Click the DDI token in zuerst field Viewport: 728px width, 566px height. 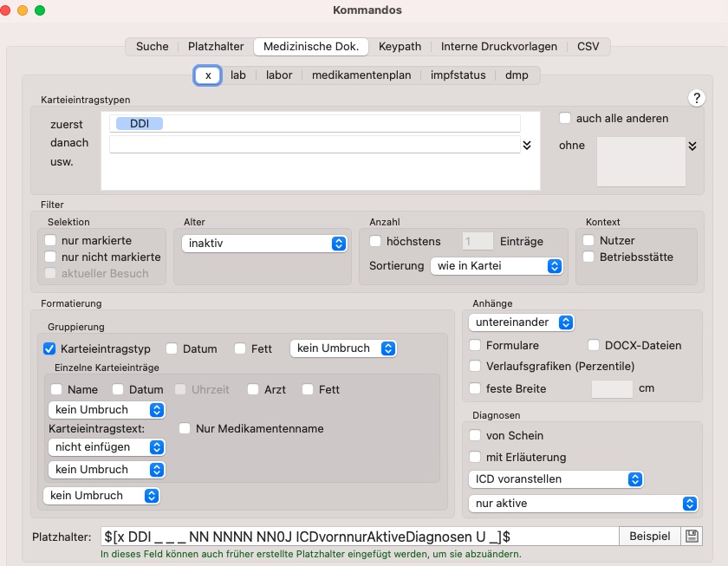[140, 123]
